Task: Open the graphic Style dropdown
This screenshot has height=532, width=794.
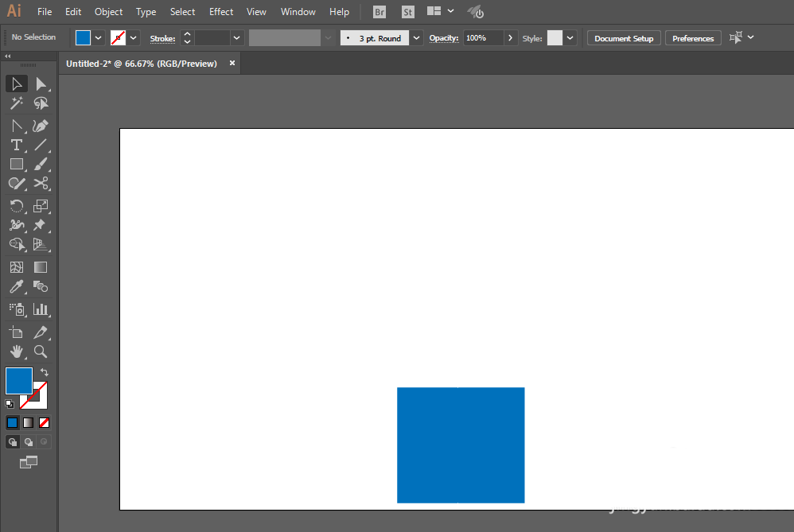Action: (x=570, y=38)
